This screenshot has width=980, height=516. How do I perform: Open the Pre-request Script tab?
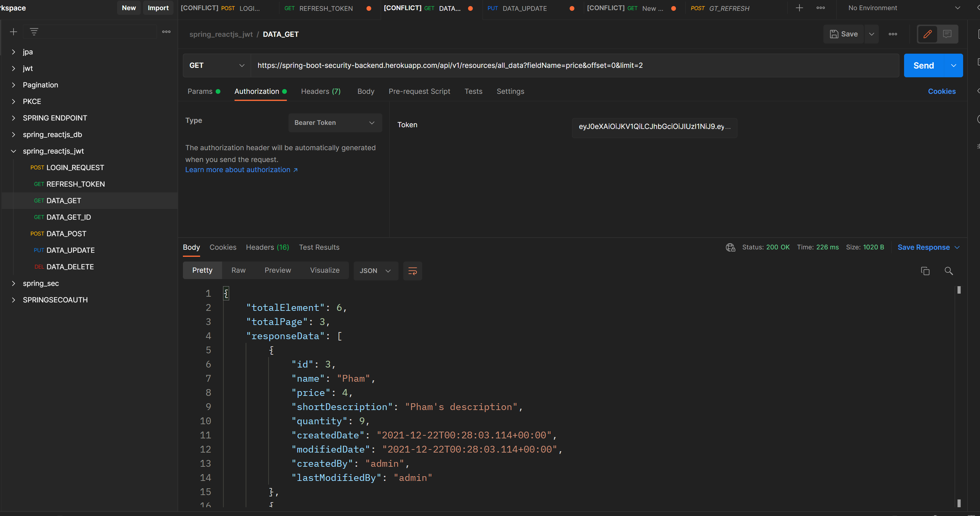coord(419,92)
